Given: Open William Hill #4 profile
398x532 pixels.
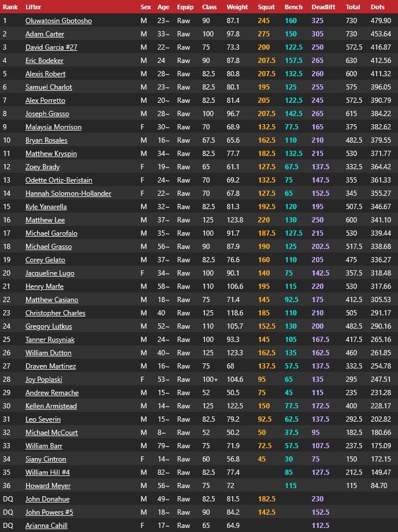Looking at the screenshot, I should (x=47, y=473).
